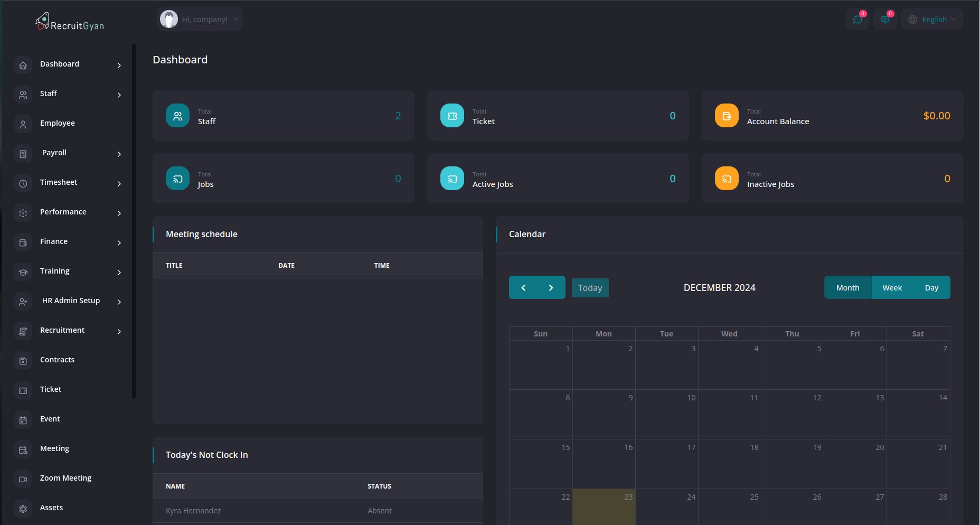Switch calendar to Week view
Image resolution: width=980 pixels, height=525 pixels.
pyautogui.click(x=892, y=288)
